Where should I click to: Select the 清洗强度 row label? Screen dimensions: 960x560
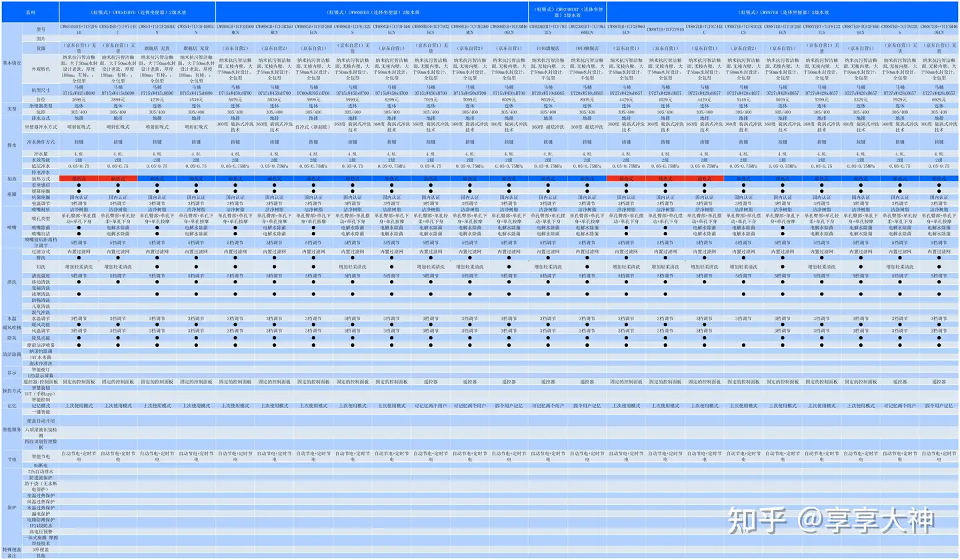click(x=41, y=275)
